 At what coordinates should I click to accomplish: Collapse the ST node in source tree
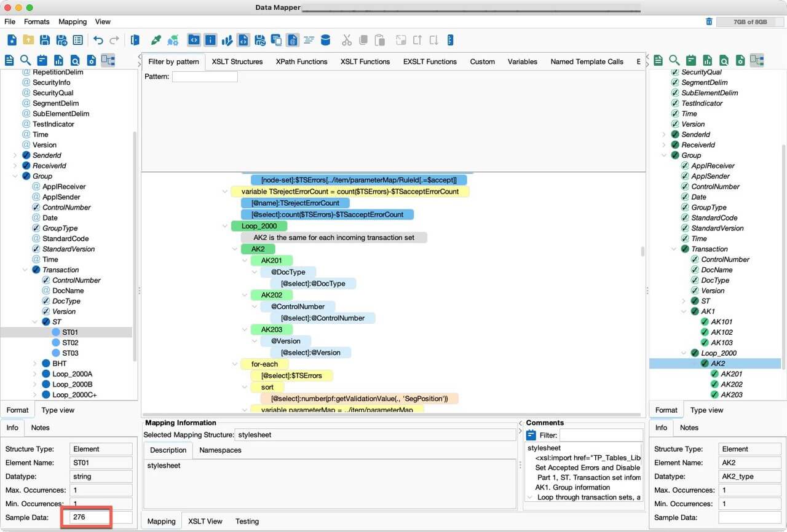coord(35,322)
